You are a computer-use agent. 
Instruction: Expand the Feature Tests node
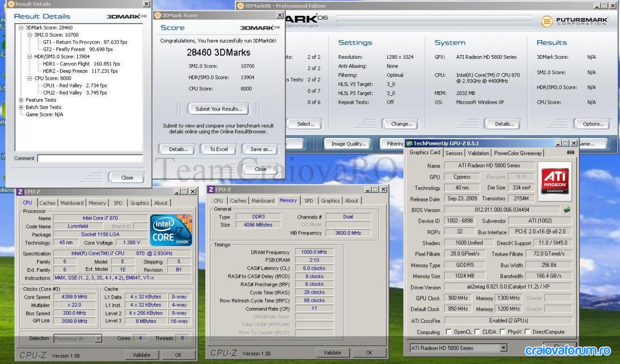tap(21, 100)
